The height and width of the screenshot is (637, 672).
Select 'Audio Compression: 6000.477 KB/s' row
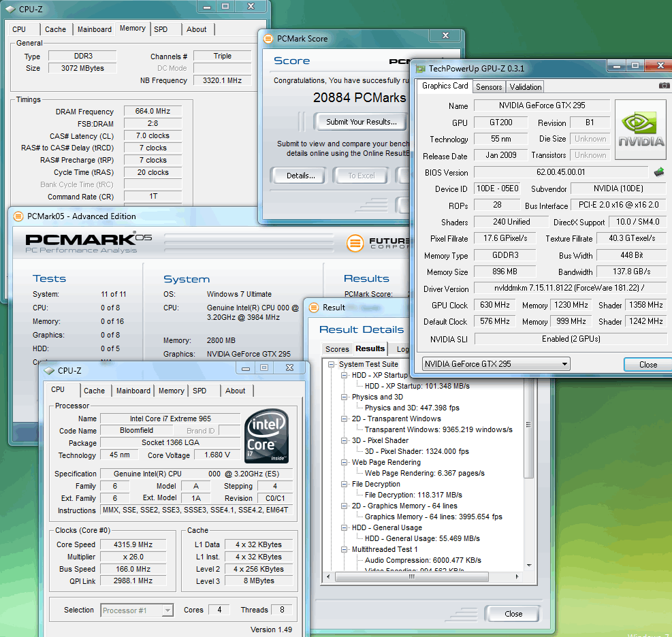point(423,560)
